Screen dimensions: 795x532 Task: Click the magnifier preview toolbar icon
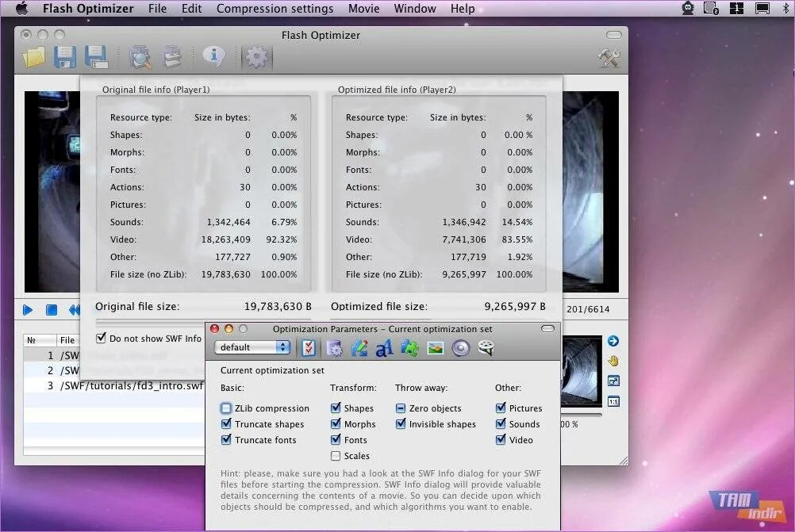[140, 57]
